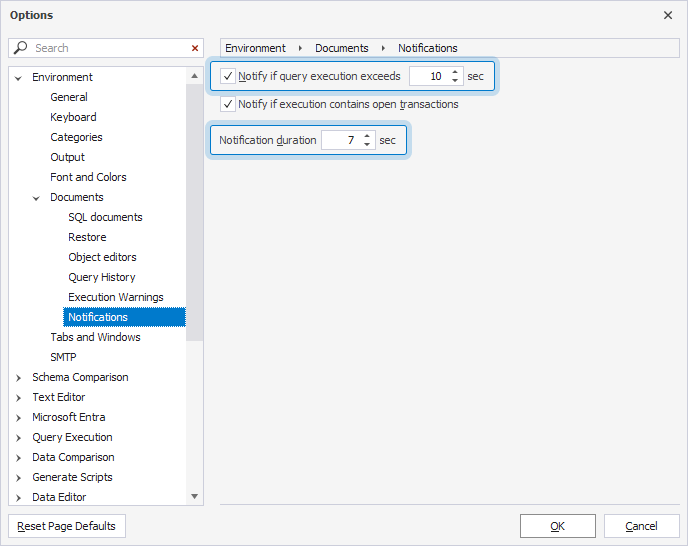Screen dimensions: 688x546
Task: Open Object editors settings
Action: [102, 257]
